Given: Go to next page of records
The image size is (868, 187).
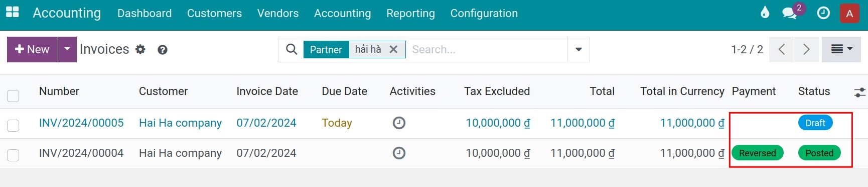Looking at the screenshot, I should click(x=806, y=49).
